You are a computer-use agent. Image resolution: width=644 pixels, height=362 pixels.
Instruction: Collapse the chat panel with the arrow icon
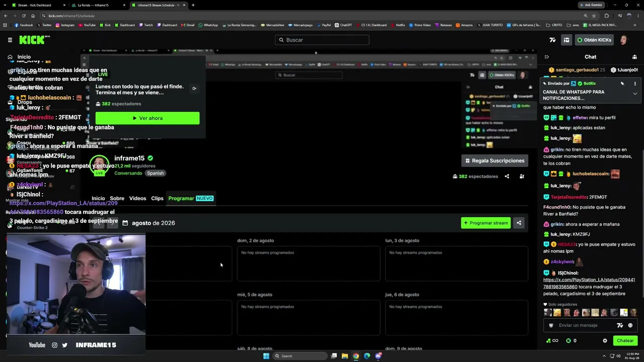(x=547, y=57)
